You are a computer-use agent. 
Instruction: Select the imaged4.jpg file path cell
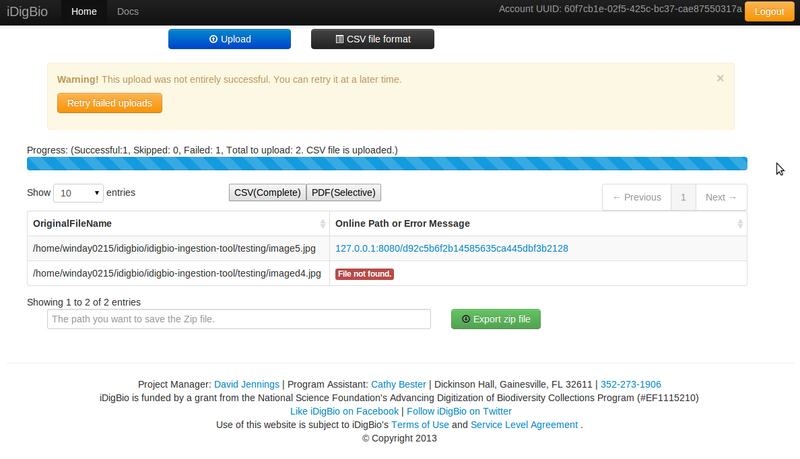pyautogui.click(x=179, y=273)
